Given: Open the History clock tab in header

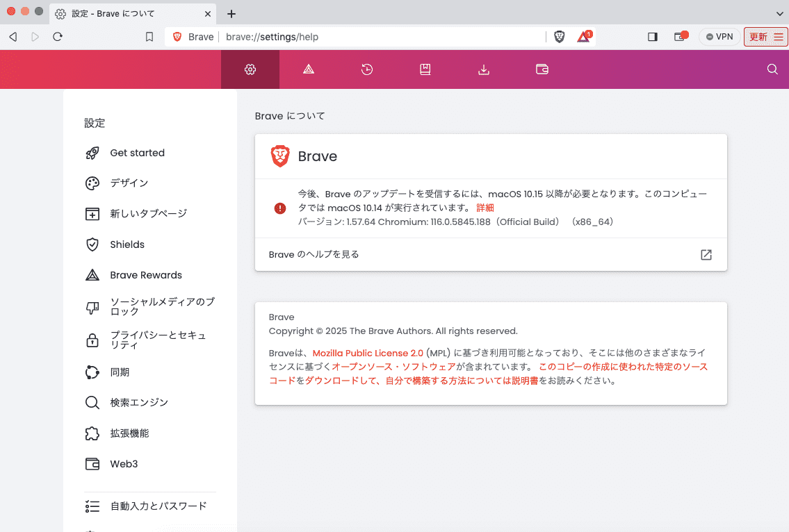Looking at the screenshot, I should click(x=367, y=69).
